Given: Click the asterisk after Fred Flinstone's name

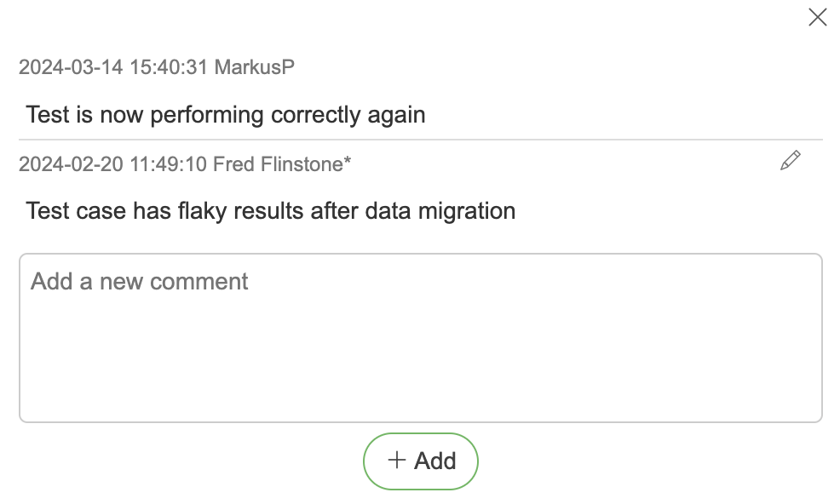Looking at the screenshot, I should click(x=348, y=163).
